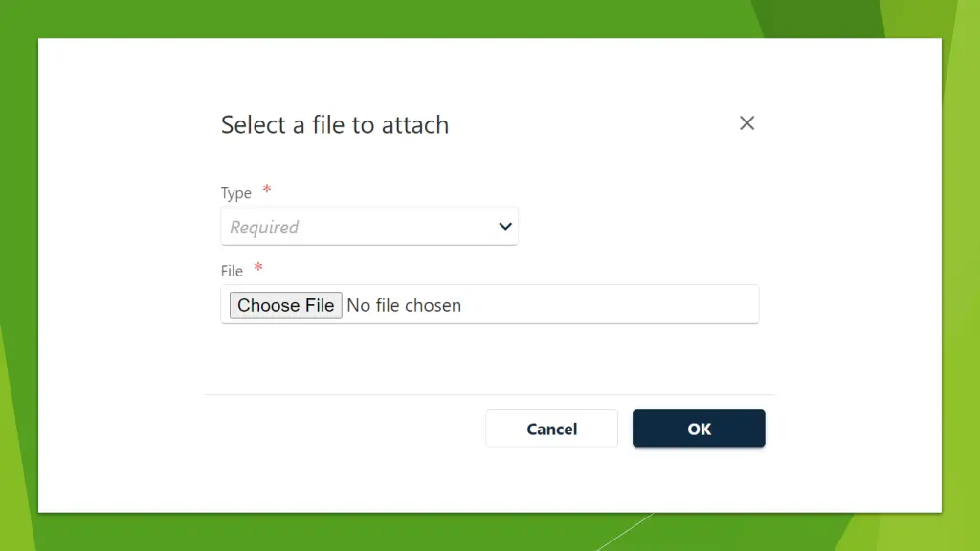This screenshot has height=551, width=980.
Task: Select the Required placeholder text in Type
Action: tap(264, 228)
